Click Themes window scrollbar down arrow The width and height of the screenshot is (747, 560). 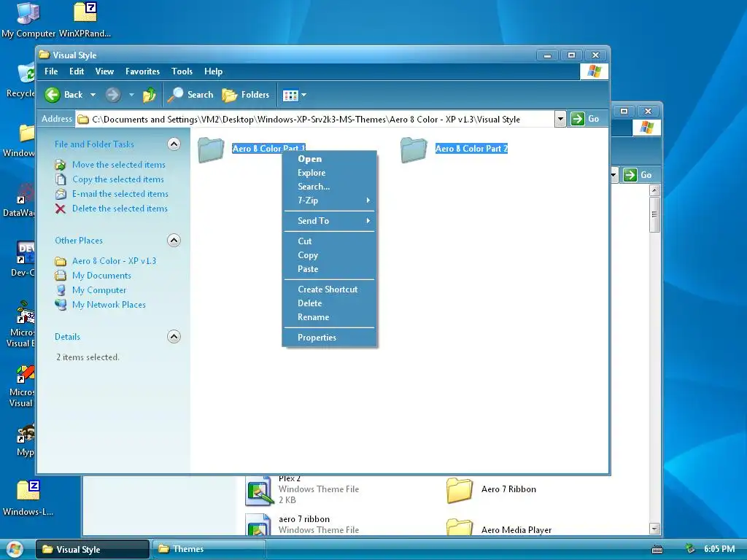coord(654,528)
